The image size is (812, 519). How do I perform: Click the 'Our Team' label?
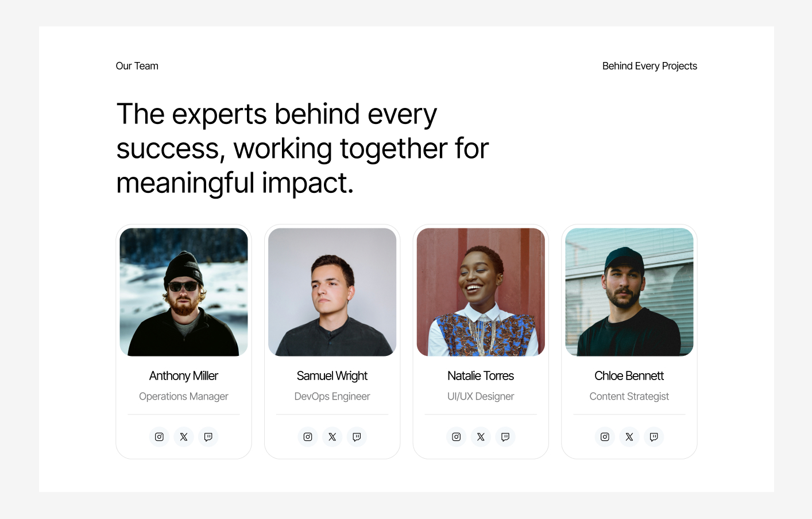(x=137, y=66)
